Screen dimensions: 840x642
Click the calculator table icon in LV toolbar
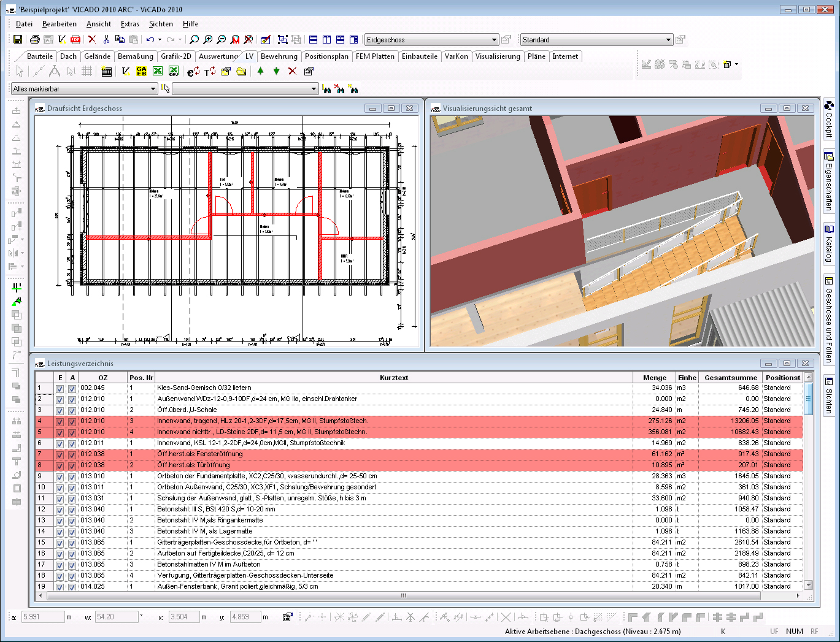pyautogui.click(x=106, y=71)
